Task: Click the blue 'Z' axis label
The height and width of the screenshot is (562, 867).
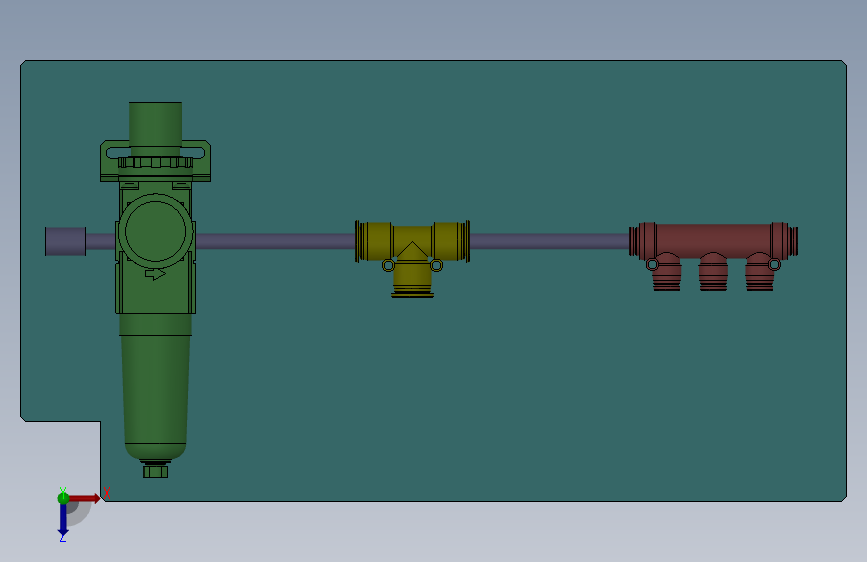Action: [x=62, y=538]
